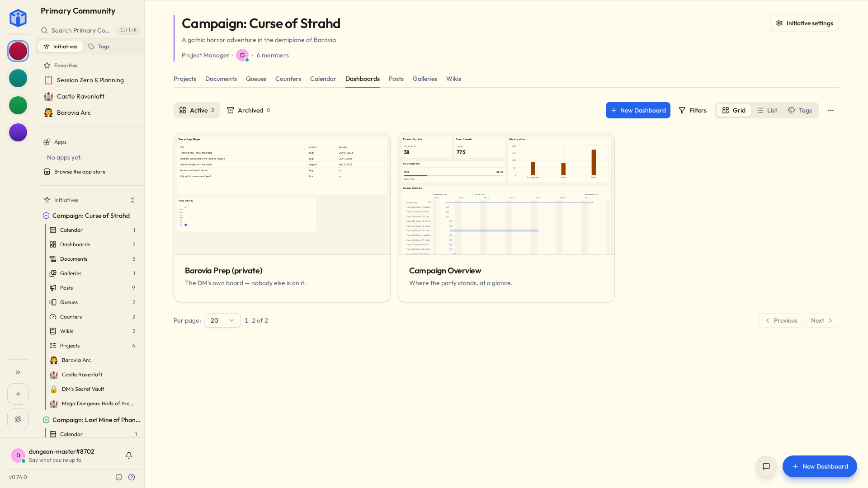Viewport: 868px width, 488px height.
Task: Open the Wikis tab
Action: click(453, 79)
